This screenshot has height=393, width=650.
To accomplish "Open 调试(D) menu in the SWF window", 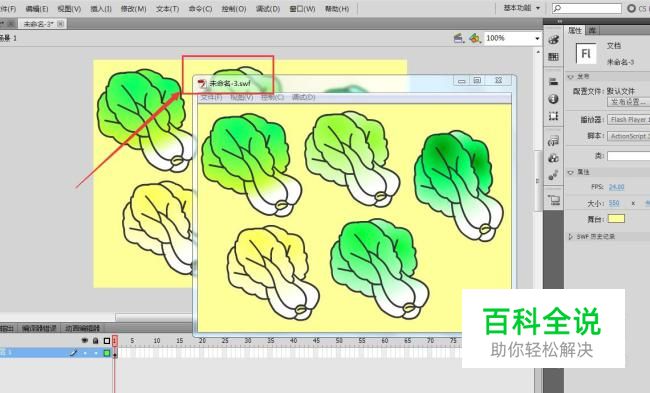I will point(303,97).
